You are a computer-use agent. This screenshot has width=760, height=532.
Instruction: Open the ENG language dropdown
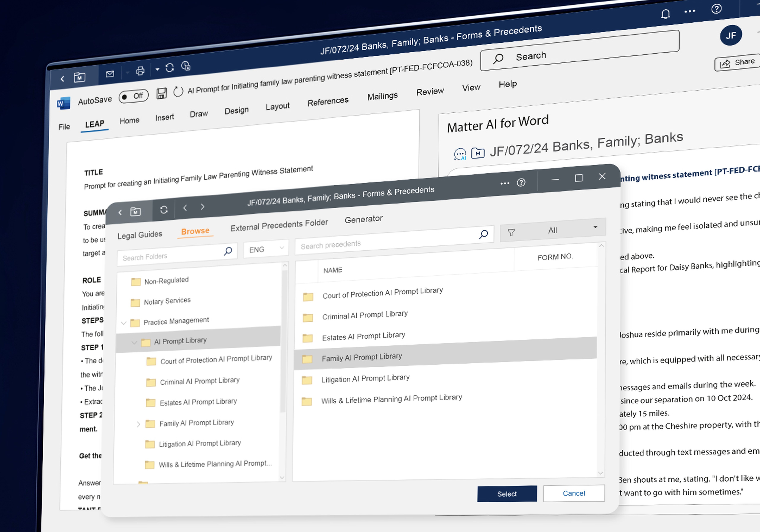[x=266, y=249]
